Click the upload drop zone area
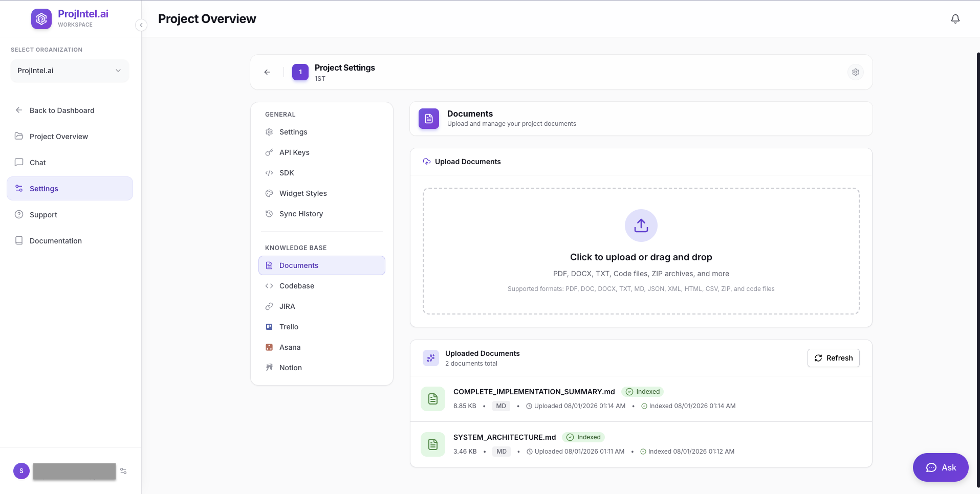The width and height of the screenshot is (980, 494). (x=641, y=251)
